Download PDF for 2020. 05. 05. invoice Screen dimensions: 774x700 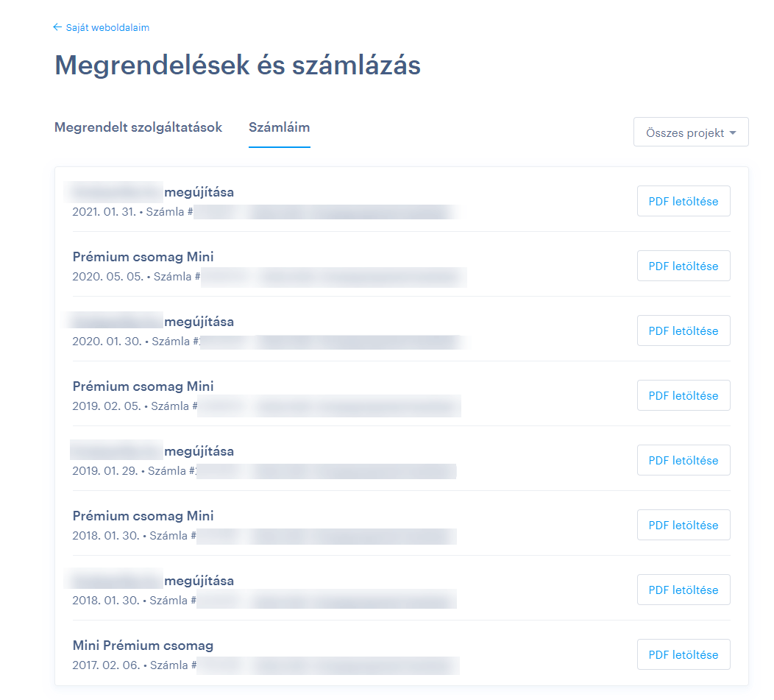tap(684, 266)
